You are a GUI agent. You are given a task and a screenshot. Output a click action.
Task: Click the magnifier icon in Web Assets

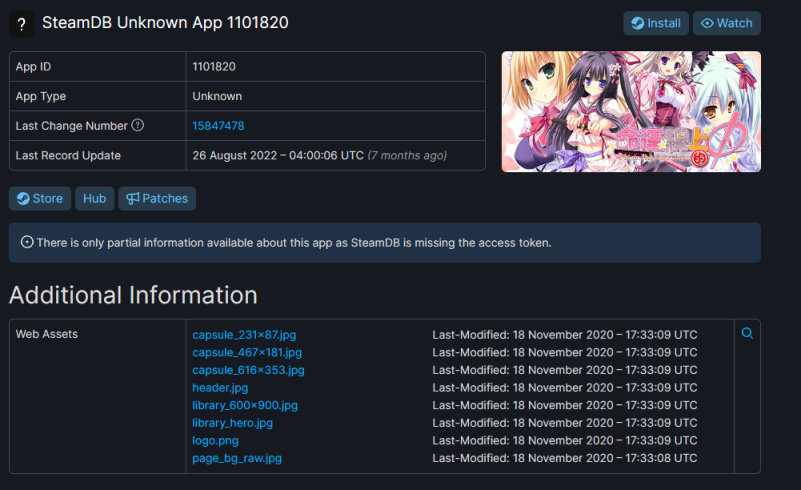(x=747, y=333)
